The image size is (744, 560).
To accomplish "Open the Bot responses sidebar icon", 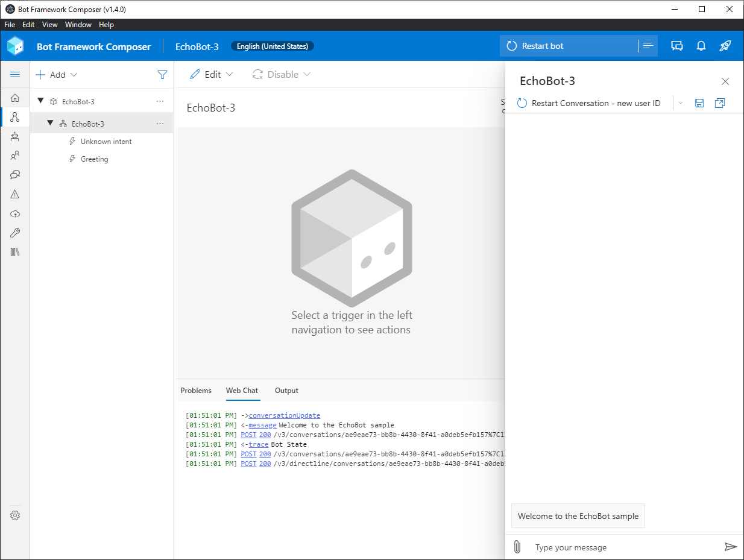I will (15, 136).
